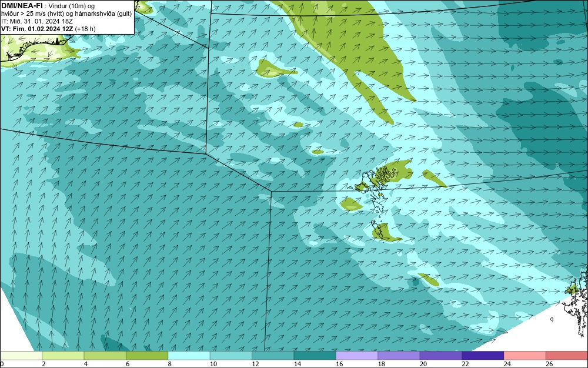Click the legend scale value 16
588x368 pixels.
coord(339,364)
